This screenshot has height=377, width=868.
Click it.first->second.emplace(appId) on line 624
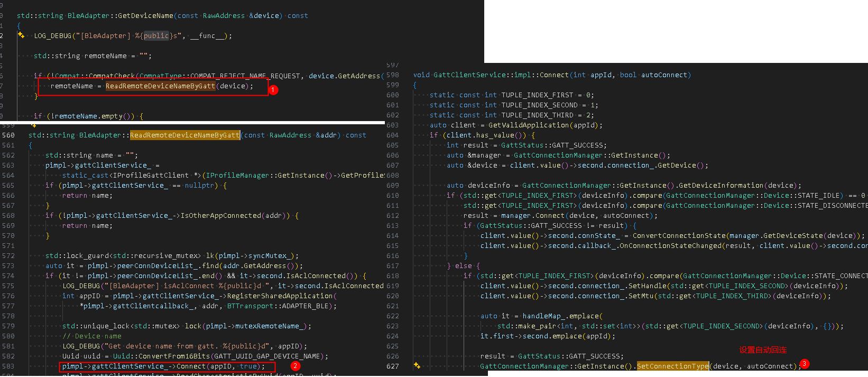(x=546, y=336)
